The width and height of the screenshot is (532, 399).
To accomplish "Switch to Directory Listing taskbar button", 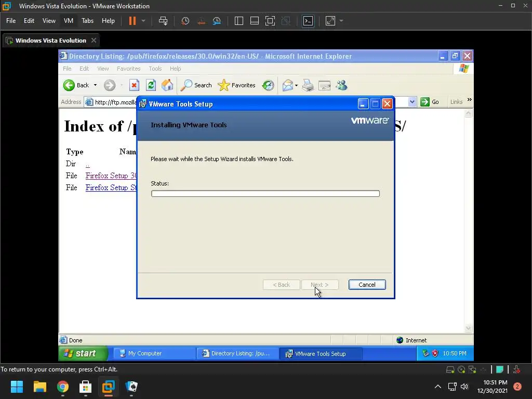I will pyautogui.click(x=237, y=353).
